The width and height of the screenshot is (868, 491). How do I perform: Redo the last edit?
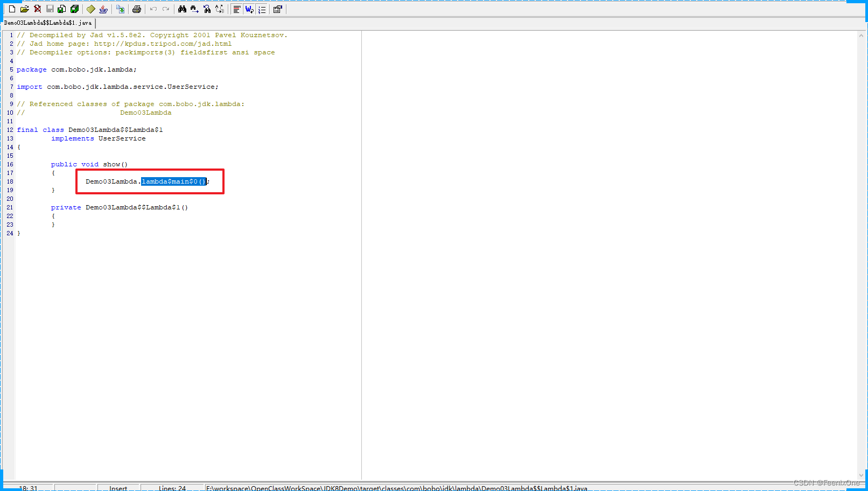tap(166, 9)
